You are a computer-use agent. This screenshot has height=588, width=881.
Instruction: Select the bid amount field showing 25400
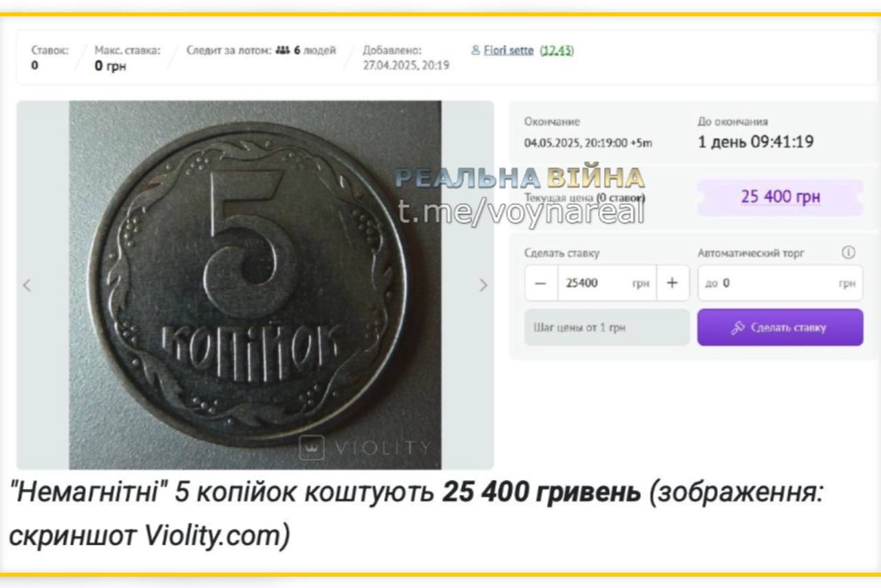click(606, 283)
